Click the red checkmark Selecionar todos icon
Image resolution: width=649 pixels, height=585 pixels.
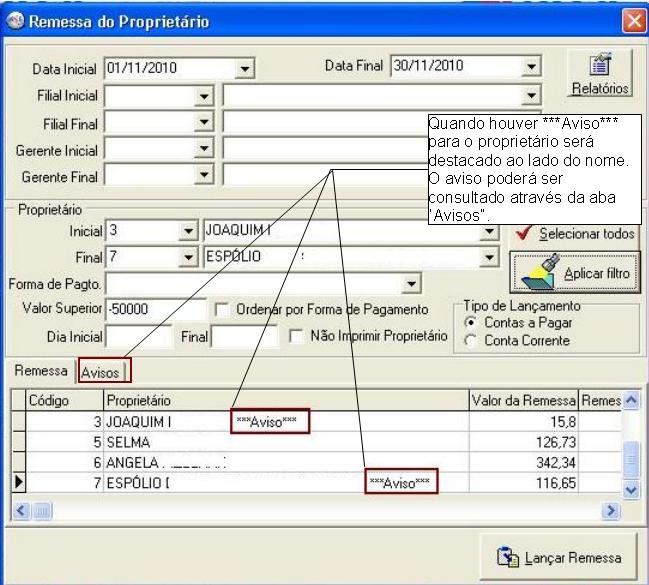coord(525,233)
